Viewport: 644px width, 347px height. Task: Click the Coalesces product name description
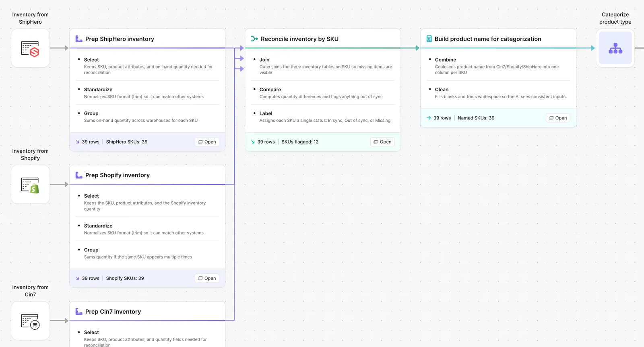497,70
